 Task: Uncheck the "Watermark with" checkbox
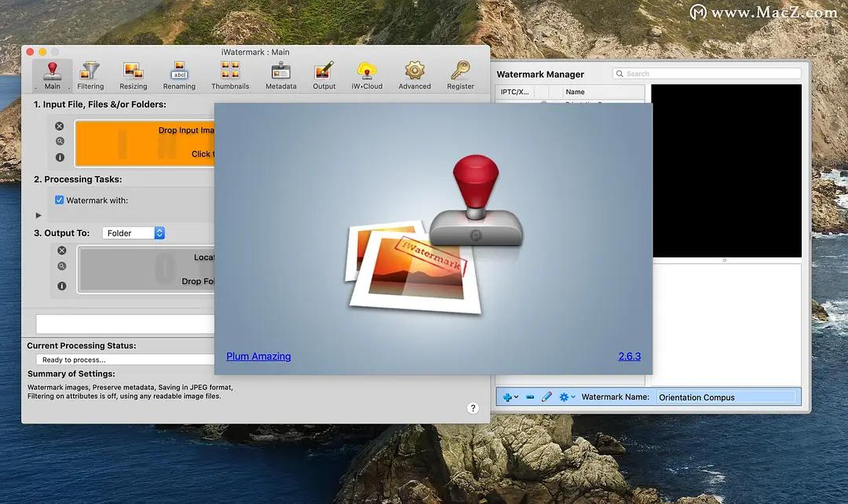point(60,200)
